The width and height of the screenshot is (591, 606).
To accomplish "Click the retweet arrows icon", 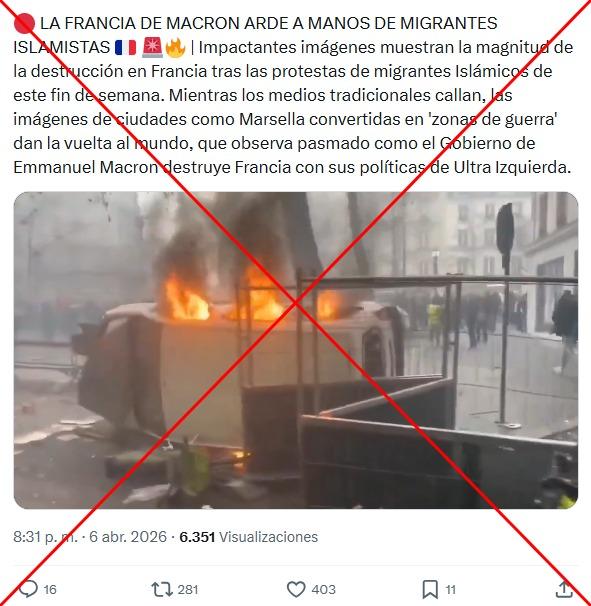I will (x=162, y=589).
